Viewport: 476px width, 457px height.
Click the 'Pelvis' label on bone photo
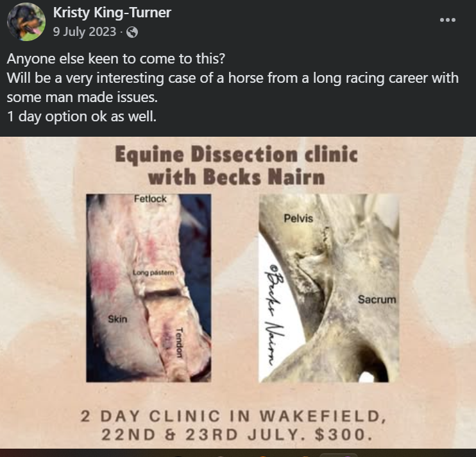(x=298, y=218)
